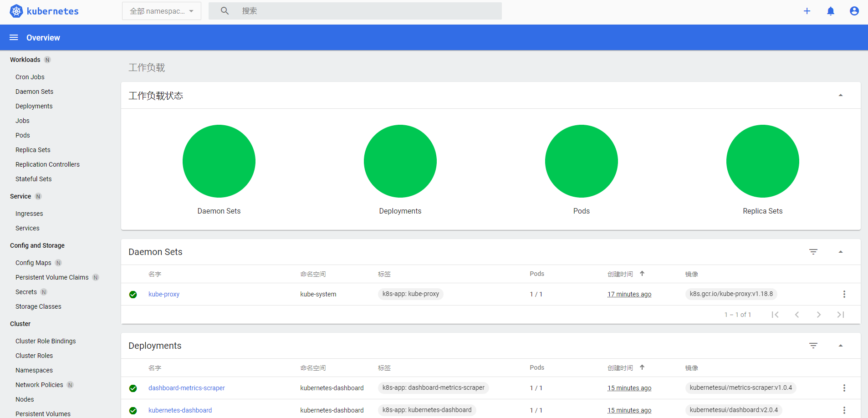The image size is (868, 418).
Task: Click the Service sidebar heading
Action: 20,196
